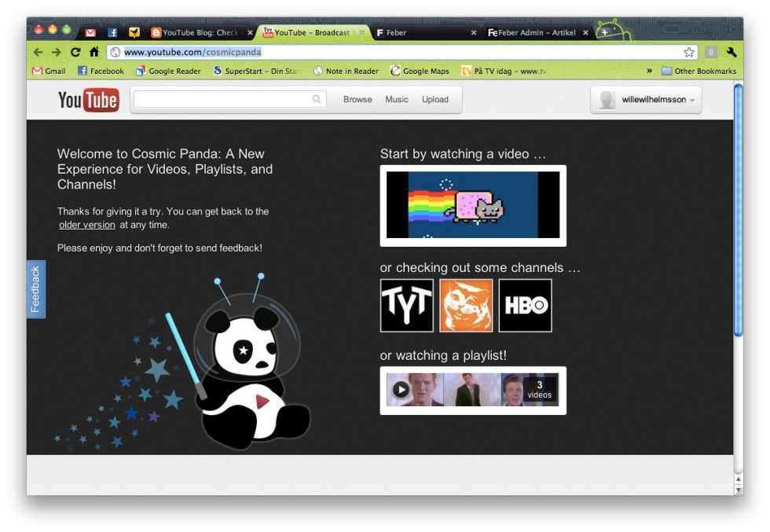The height and width of the screenshot is (532, 770).
Task: Click the browser forward arrow
Action: [57, 52]
